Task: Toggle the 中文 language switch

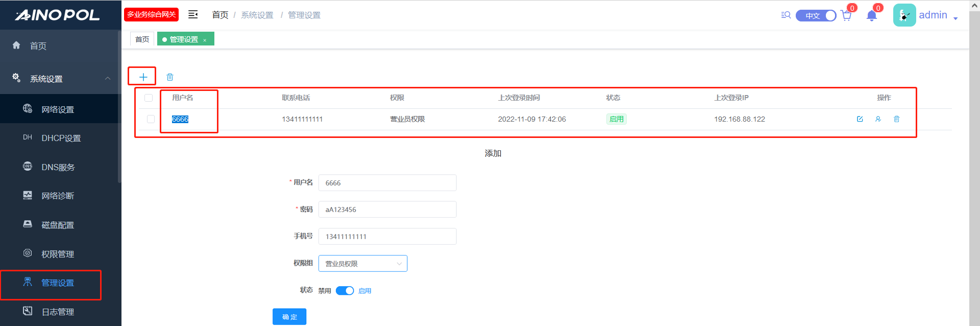Action: click(x=816, y=16)
